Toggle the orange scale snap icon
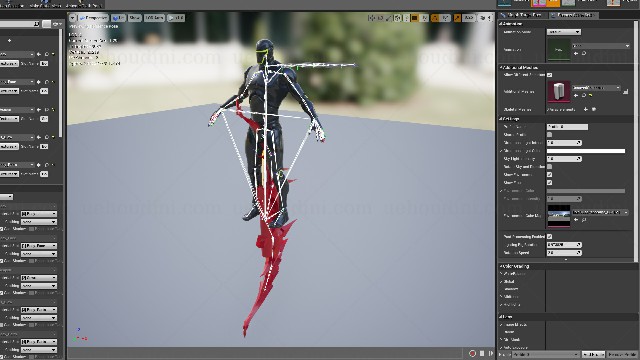Image resolution: width=640 pixels, height=360 pixels. 457,18
